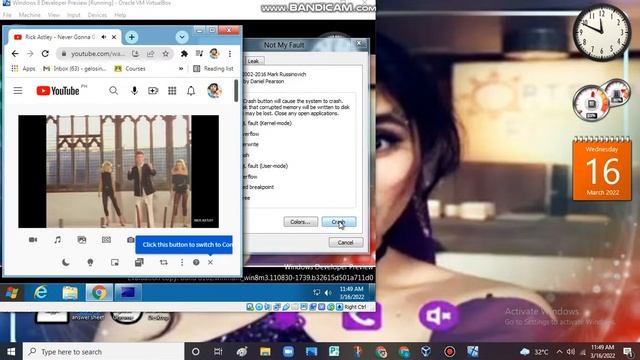Click the Colors button in Not My Fault
This screenshot has width=640, height=360.
point(301,222)
